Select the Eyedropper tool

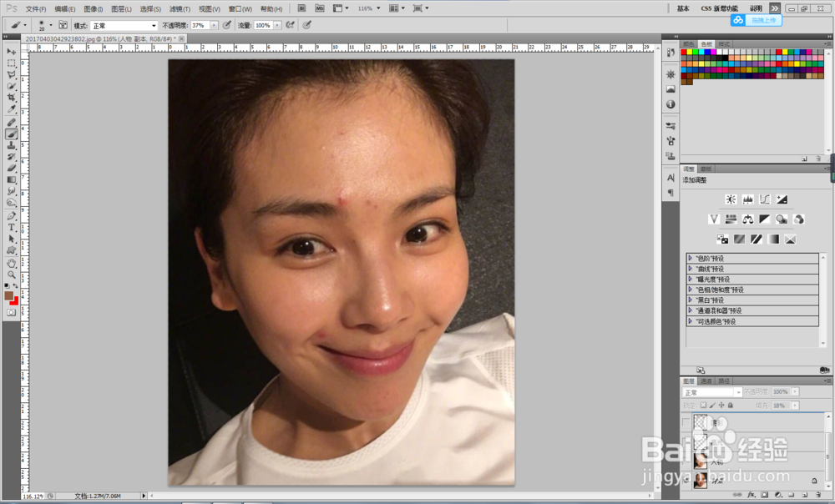(11, 109)
